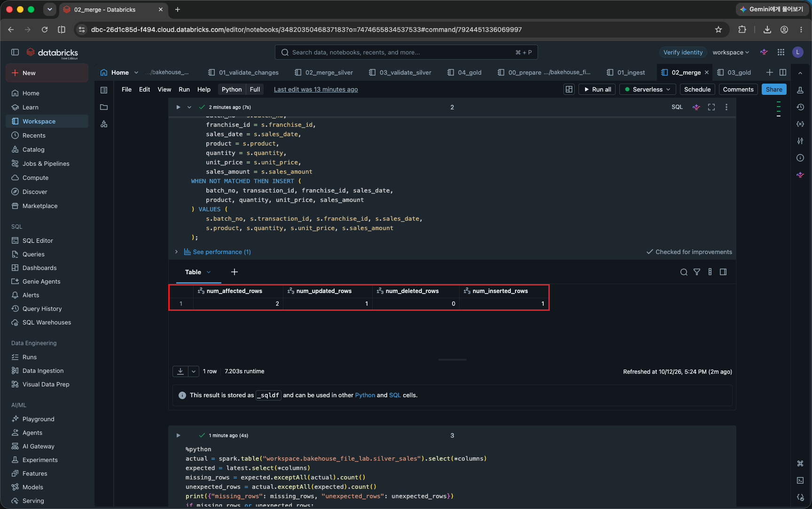Select the Python language toggle
The height and width of the screenshot is (509, 812).
232,89
